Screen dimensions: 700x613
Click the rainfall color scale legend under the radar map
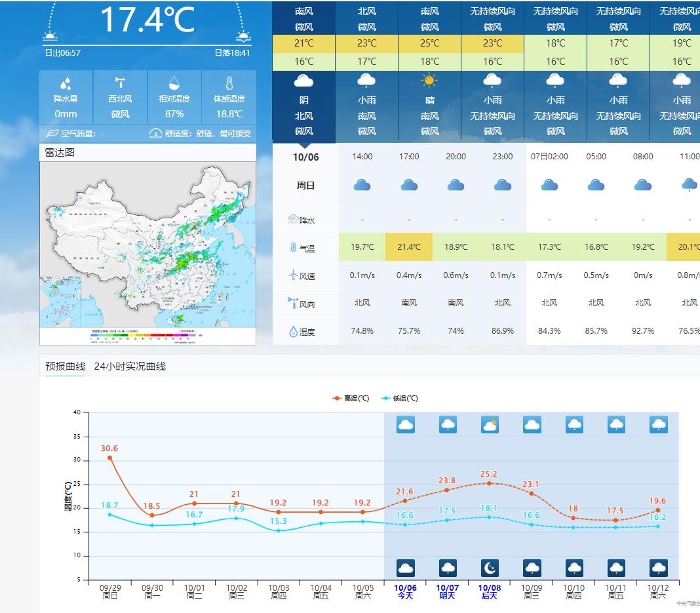[x=147, y=335]
